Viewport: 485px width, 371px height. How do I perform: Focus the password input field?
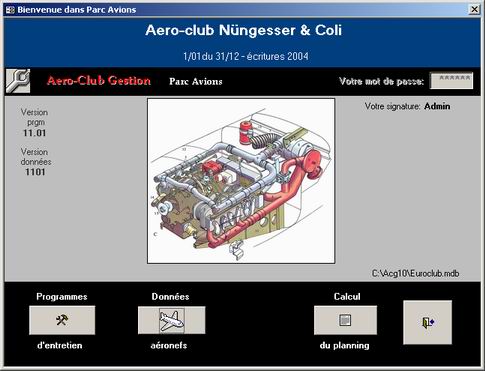coord(451,80)
